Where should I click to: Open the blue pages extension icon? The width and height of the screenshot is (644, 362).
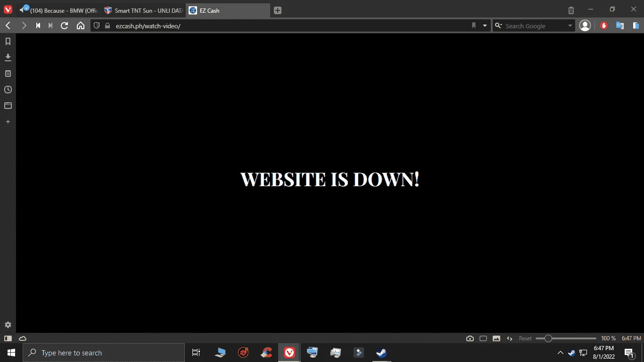click(x=636, y=25)
